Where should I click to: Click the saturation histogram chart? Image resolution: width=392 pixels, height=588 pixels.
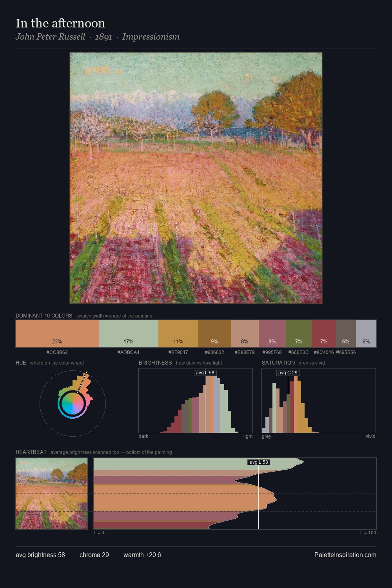(x=319, y=401)
